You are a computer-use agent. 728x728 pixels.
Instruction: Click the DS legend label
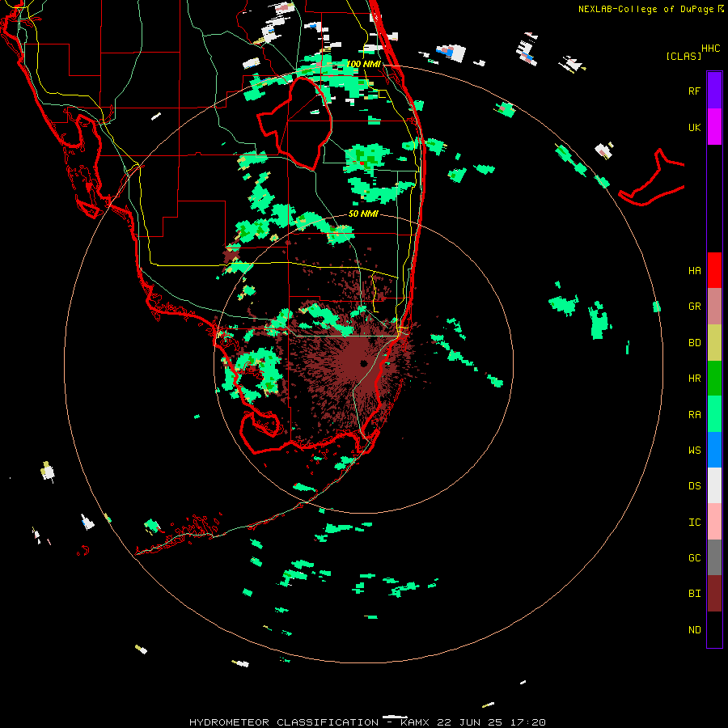click(x=694, y=486)
